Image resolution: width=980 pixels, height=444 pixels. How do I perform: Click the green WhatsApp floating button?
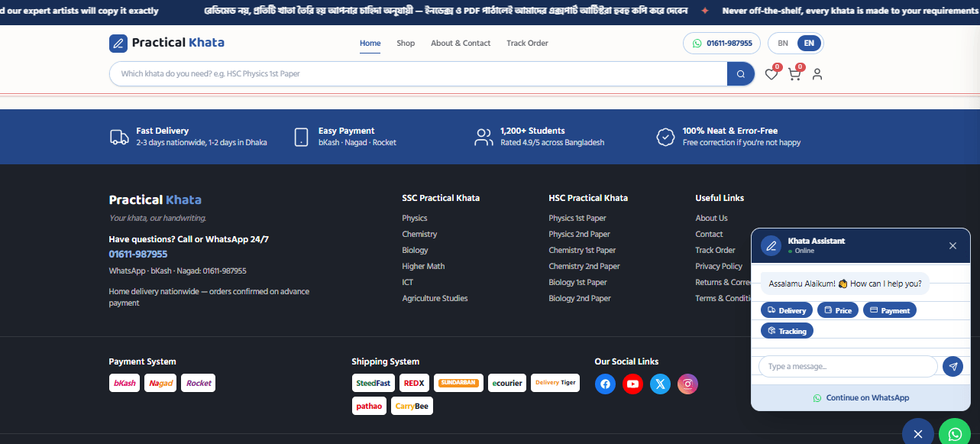click(x=955, y=433)
